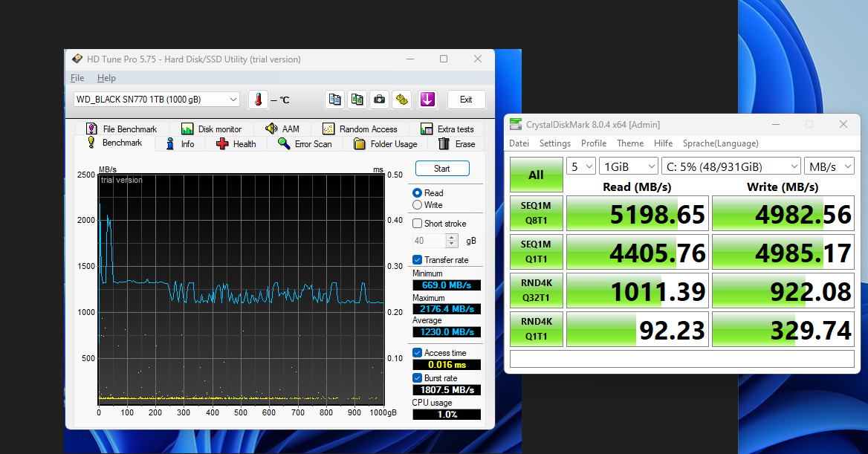The image size is (868, 454).
Task: Open the Extra tests tab
Action: click(447, 129)
